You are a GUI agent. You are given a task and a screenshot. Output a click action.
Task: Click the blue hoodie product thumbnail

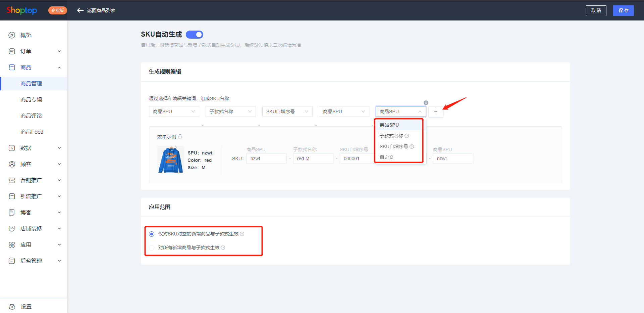[170, 160]
